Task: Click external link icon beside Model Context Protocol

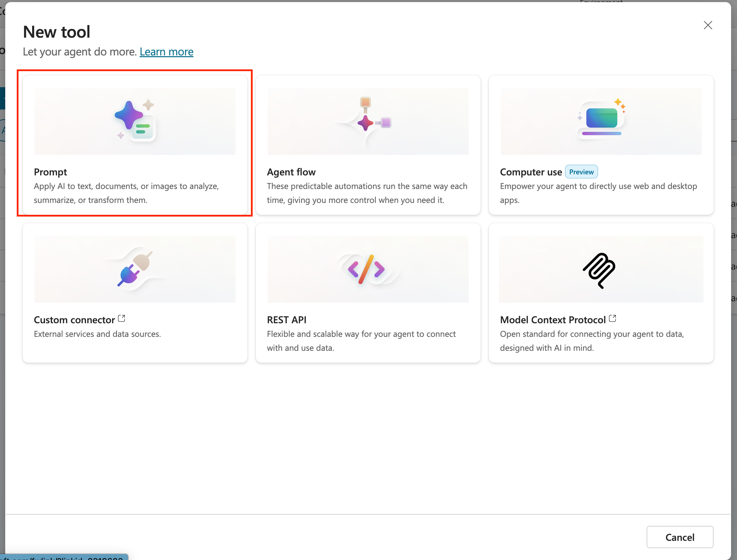Action: (612, 318)
